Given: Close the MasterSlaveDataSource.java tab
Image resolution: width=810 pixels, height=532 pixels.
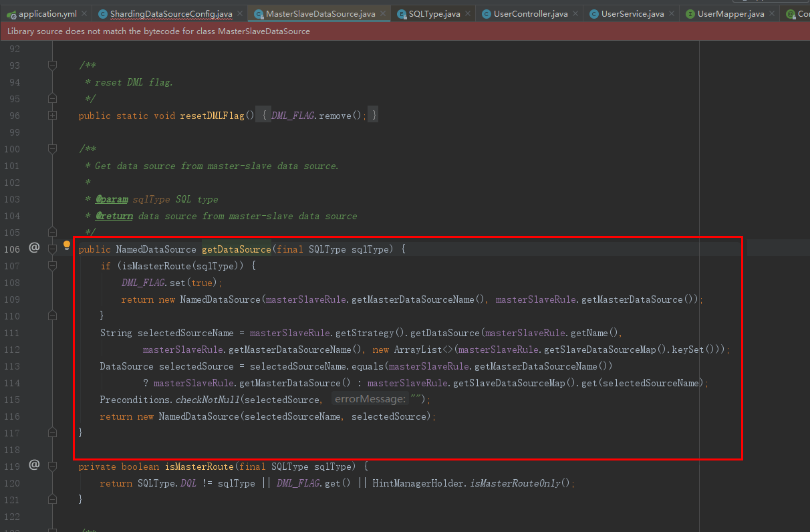Looking at the screenshot, I should pyautogui.click(x=383, y=14).
